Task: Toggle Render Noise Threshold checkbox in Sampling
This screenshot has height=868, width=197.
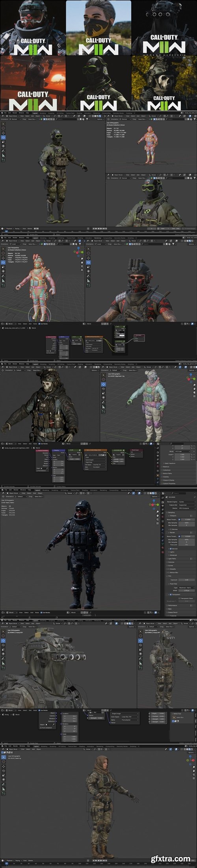Action: (179, 536)
